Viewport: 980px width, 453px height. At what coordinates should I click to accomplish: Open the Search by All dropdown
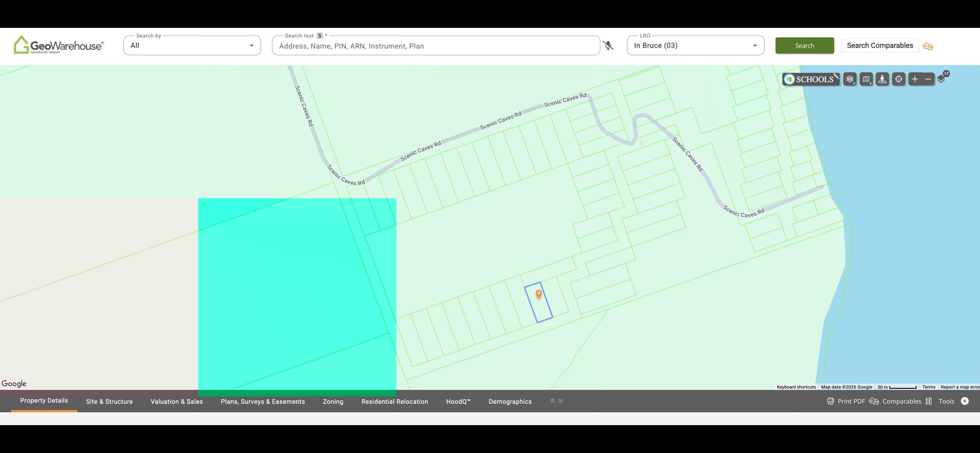coord(192,46)
